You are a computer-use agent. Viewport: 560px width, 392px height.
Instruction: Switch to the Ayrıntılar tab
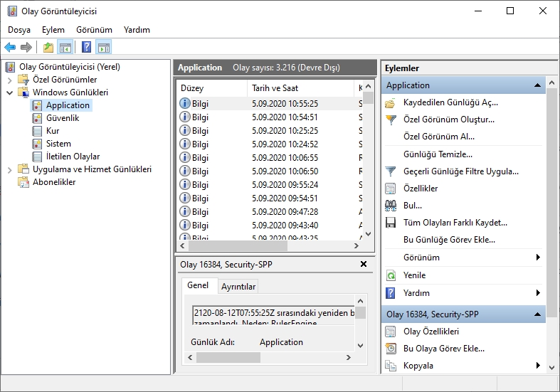238,287
